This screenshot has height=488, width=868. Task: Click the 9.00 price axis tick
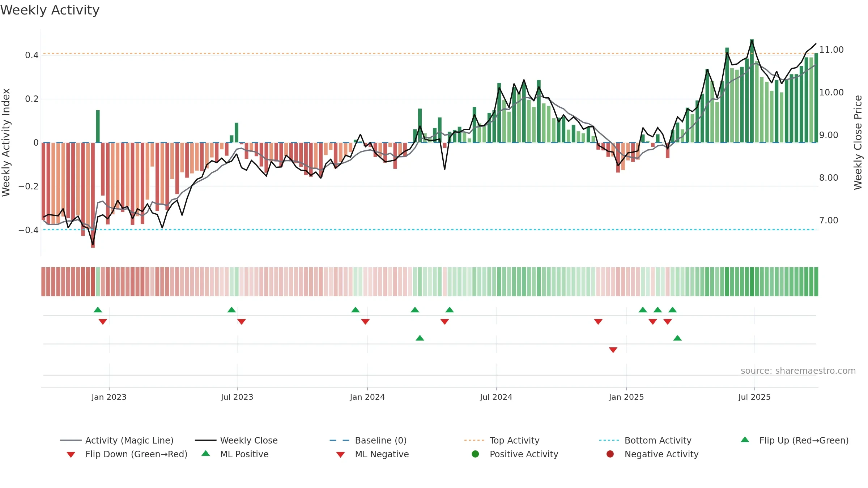click(x=828, y=135)
